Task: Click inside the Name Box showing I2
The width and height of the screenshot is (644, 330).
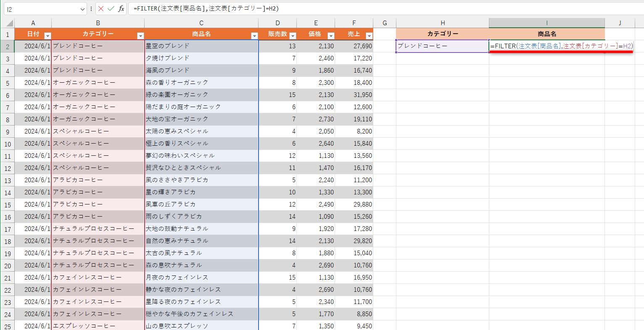Action: (x=42, y=9)
